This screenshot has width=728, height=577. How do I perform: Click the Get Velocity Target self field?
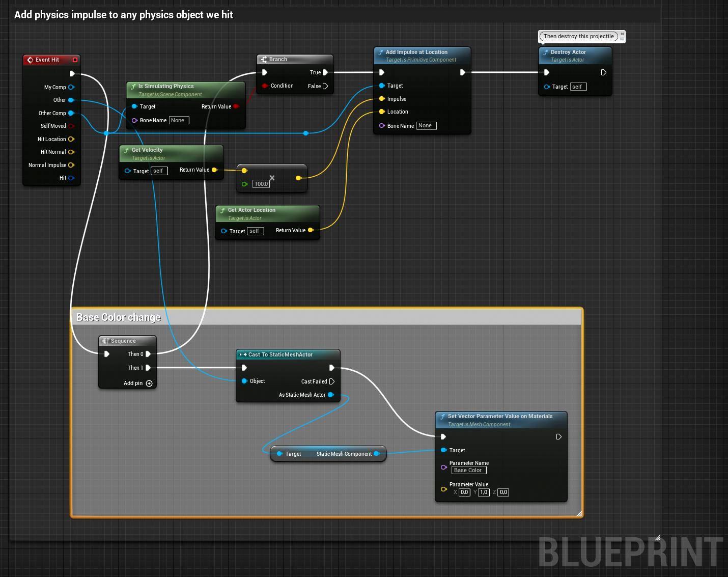point(159,171)
